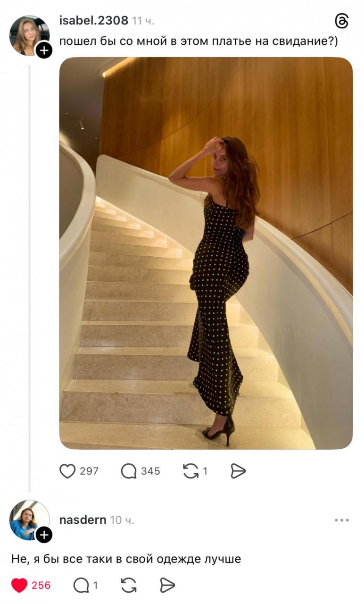Image resolution: width=364 pixels, height=604 pixels.
Task: Reply to nasdern comment bubble icon
Action: click(x=81, y=586)
